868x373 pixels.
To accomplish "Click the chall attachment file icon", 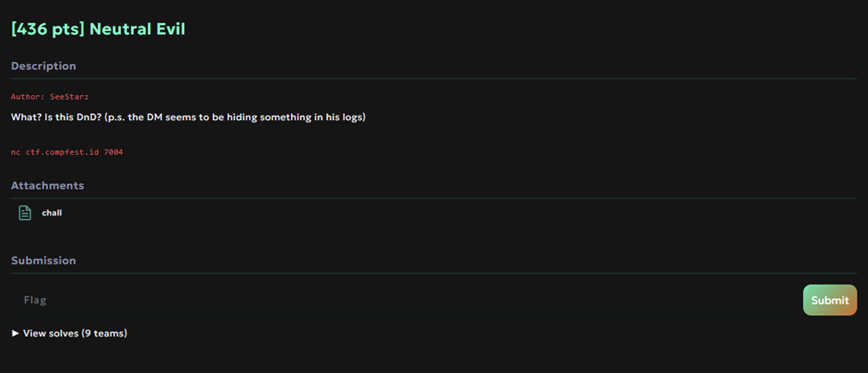I will tap(25, 213).
